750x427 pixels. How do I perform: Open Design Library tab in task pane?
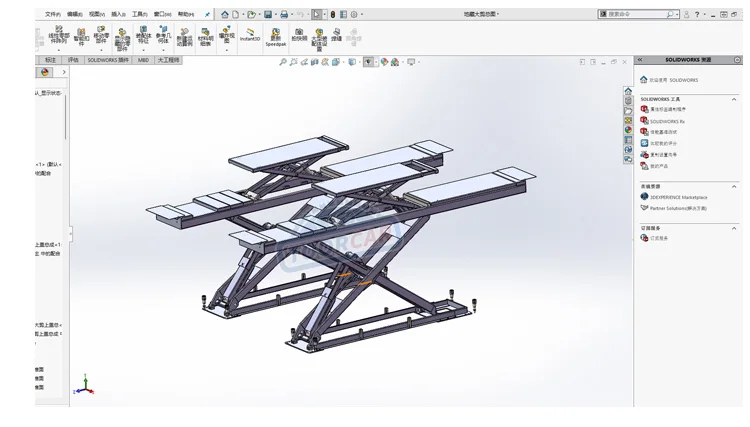628,101
